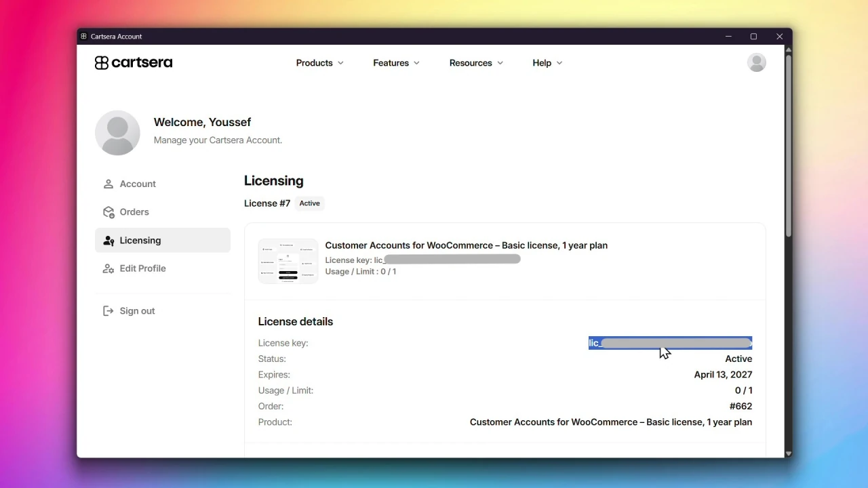Click the Licensing key-person icon in sidebar
Screen dimensions: 868x488
click(x=108, y=241)
